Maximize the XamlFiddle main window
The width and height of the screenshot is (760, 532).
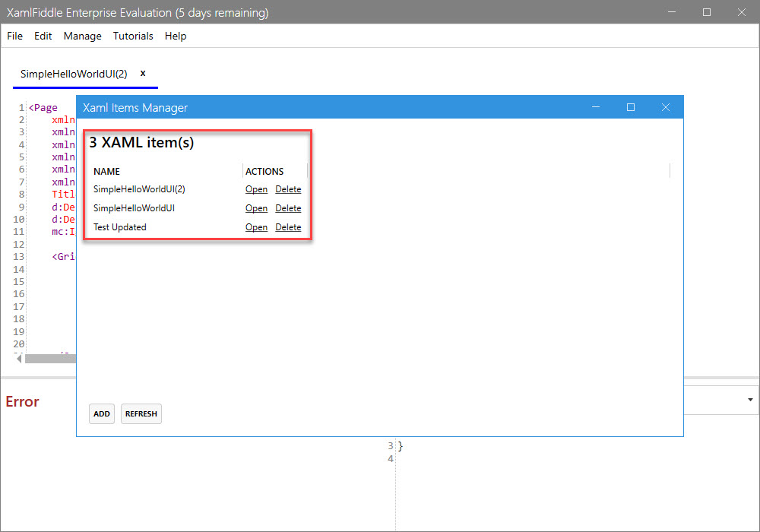click(707, 12)
